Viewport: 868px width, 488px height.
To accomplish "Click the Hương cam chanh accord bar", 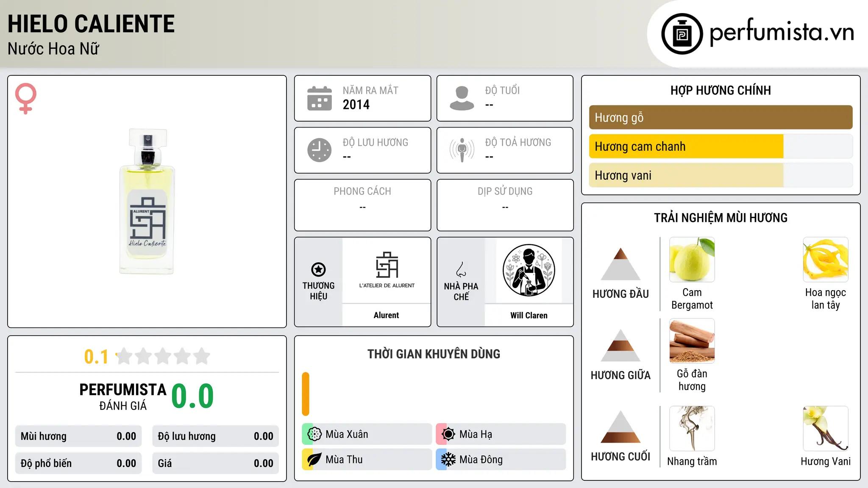I will tap(721, 147).
